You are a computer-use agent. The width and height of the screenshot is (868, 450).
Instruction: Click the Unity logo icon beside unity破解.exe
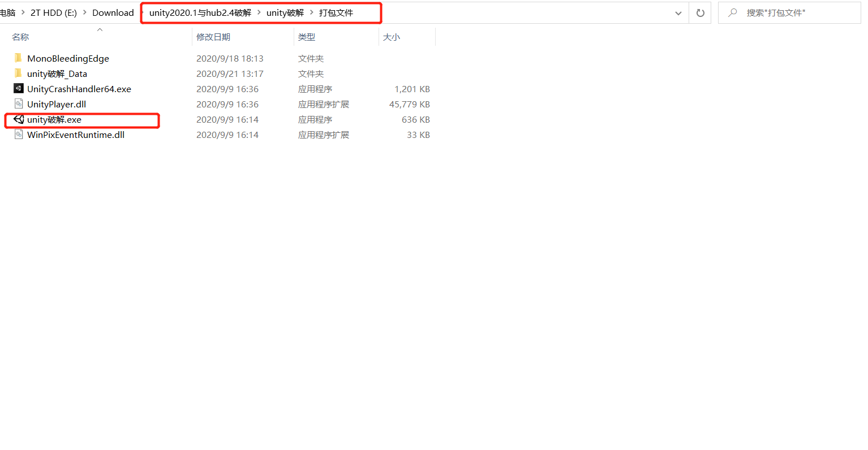(x=18, y=119)
